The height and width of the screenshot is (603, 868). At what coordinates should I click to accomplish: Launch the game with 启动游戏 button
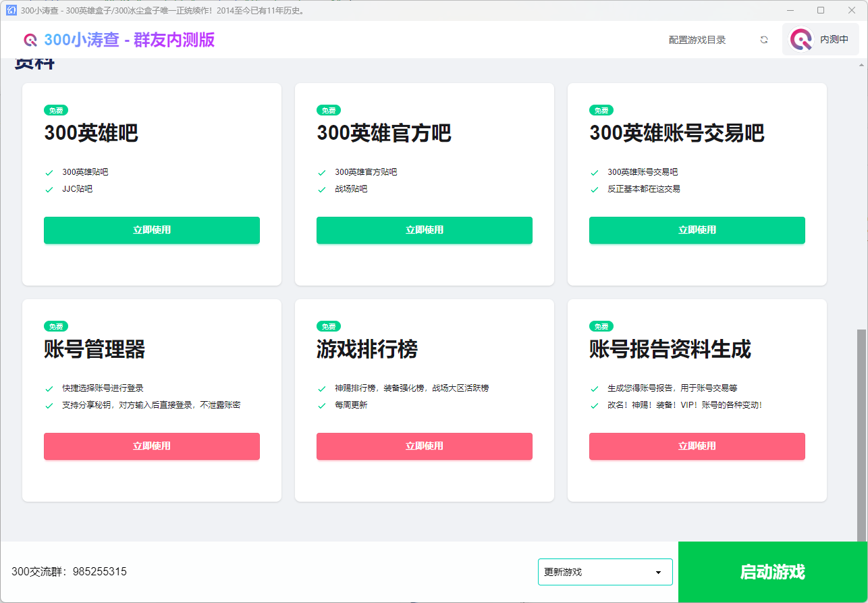pos(773,572)
